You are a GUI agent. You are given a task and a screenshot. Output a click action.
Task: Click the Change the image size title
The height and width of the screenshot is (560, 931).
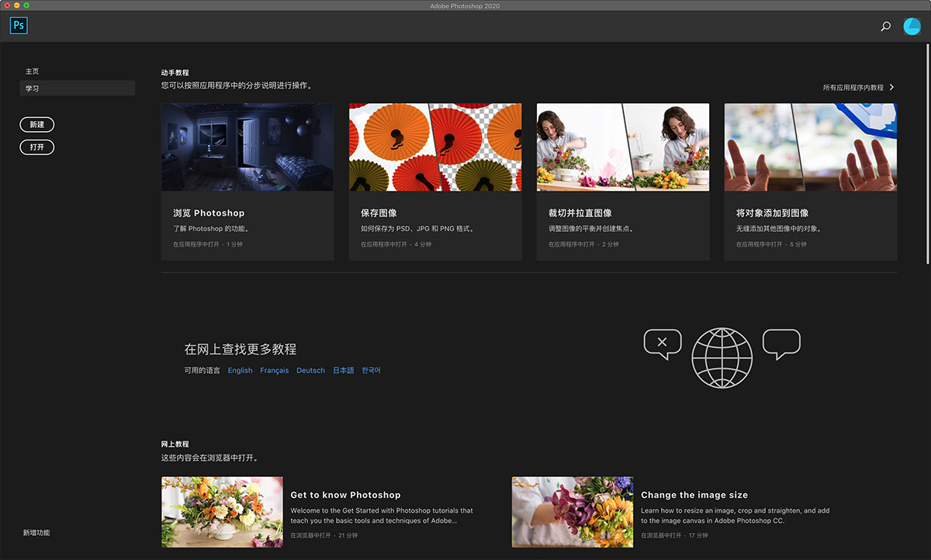pos(694,495)
